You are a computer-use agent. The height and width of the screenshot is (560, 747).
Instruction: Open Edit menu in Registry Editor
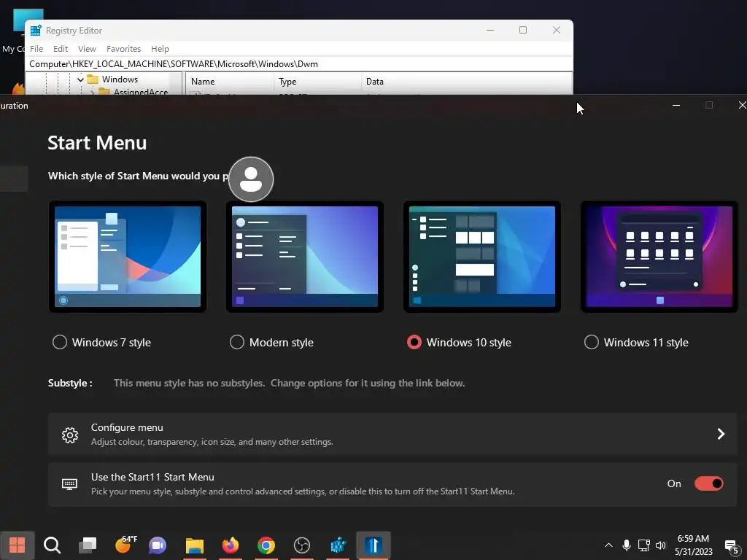click(x=61, y=49)
